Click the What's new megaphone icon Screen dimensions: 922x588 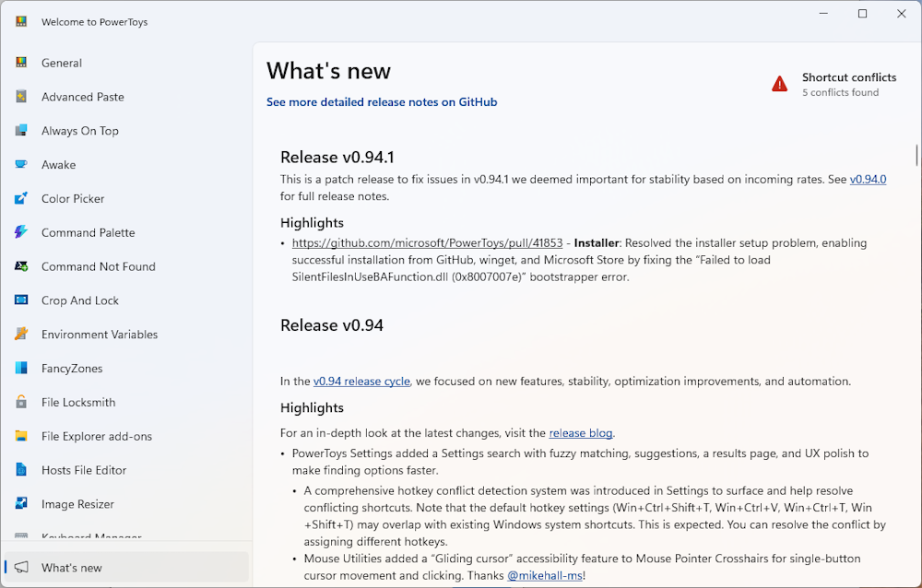click(x=21, y=568)
